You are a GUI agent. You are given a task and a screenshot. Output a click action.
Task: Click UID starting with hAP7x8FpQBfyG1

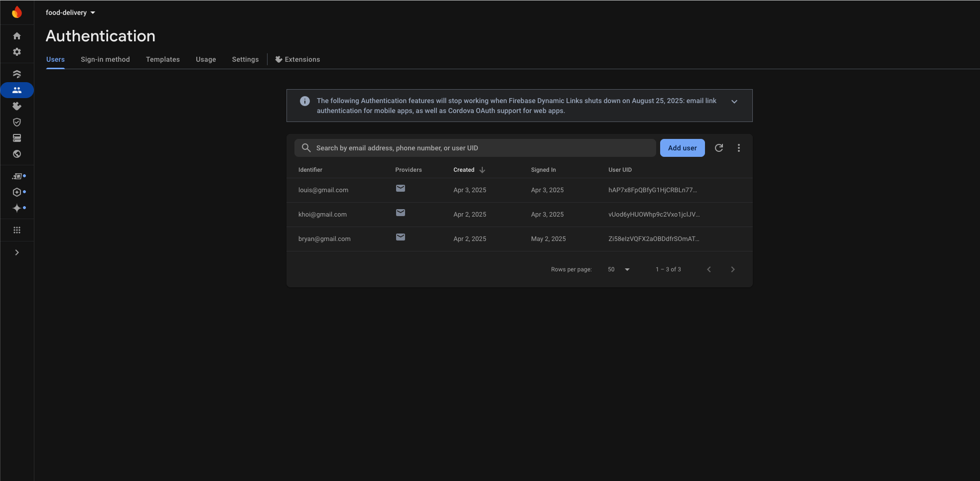click(653, 190)
